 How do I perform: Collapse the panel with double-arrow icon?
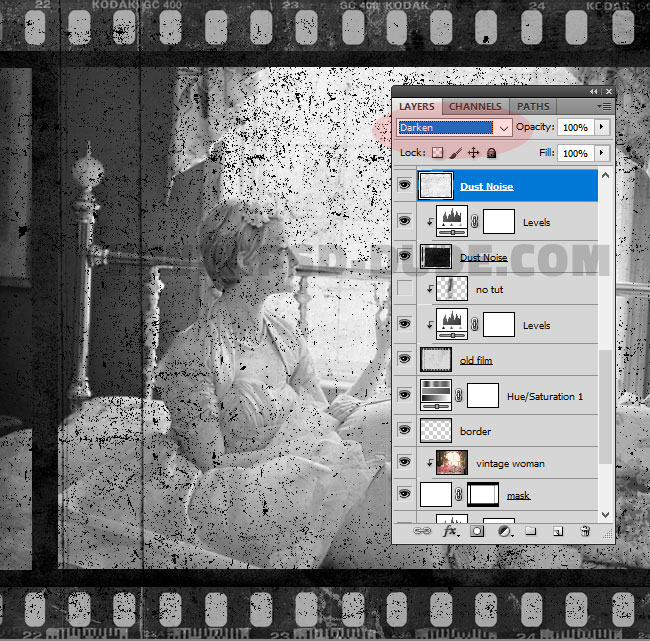tap(594, 91)
